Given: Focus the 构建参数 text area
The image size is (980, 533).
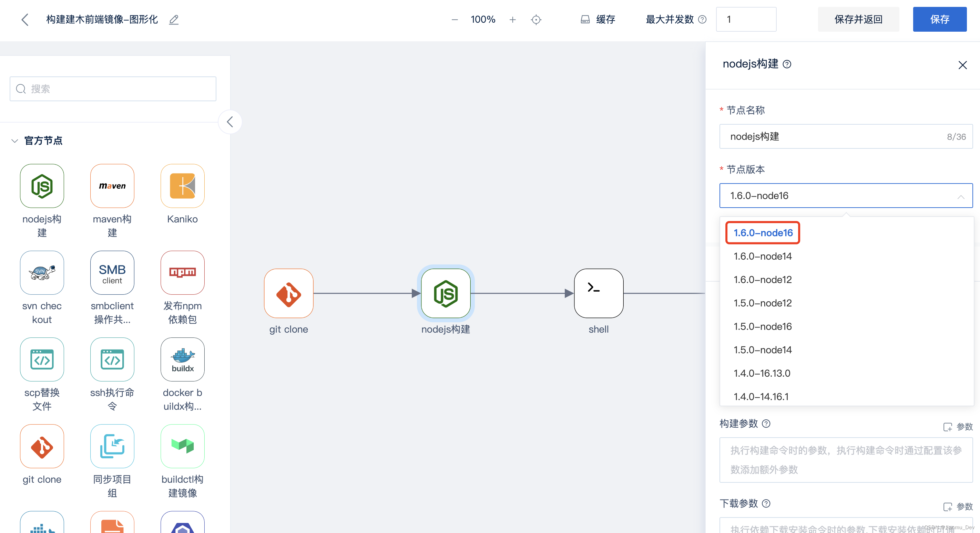Looking at the screenshot, I should pyautogui.click(x=846, y=460).
